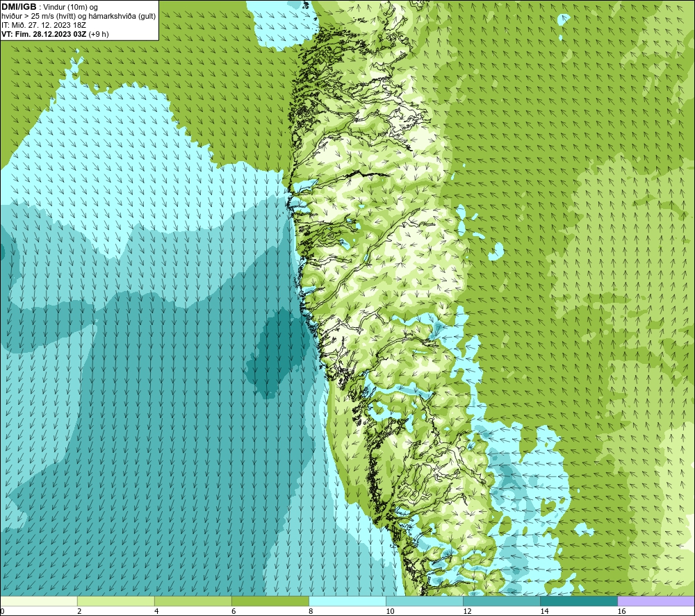Screen dimensions: 695x616
Task: Click the legend label '6'
Action: tap(234, 611)
